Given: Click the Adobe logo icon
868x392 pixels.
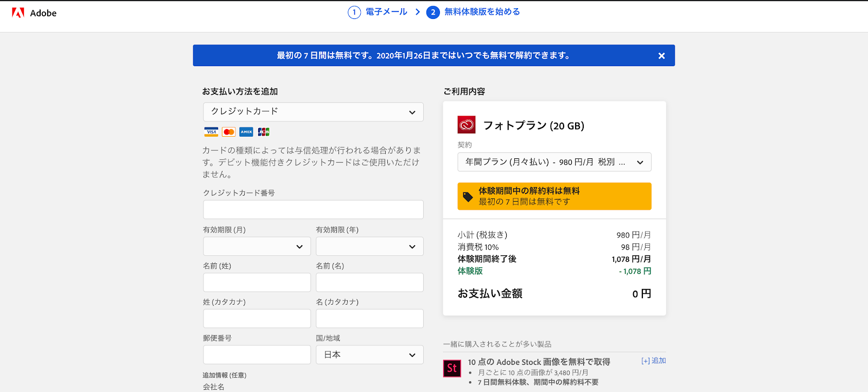Looking at the screenshot, I should (x=18, y=12).
